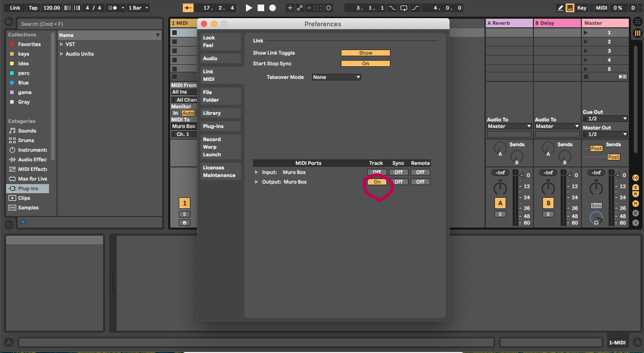The image size is (644, 353).
Task: Click the Stop button in transport
Action: (261, 8)
